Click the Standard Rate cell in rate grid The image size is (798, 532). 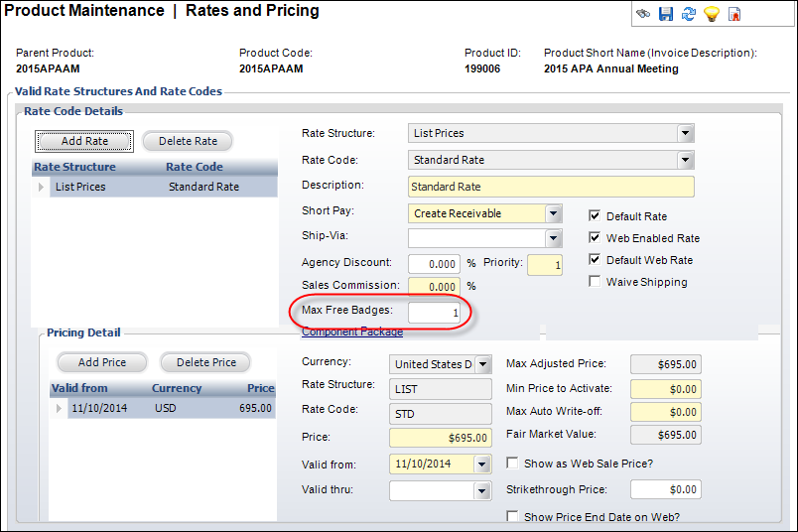203,187
